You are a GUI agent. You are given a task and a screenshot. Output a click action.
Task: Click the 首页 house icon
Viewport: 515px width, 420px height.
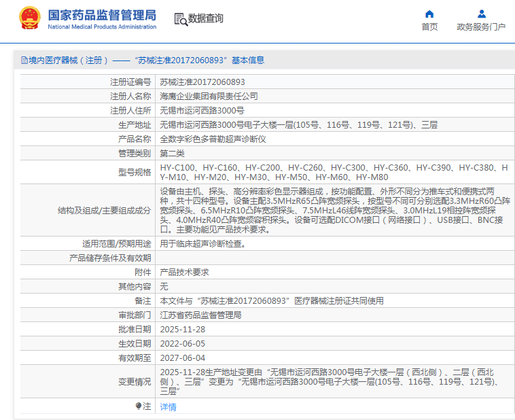(x=429, y=14)
